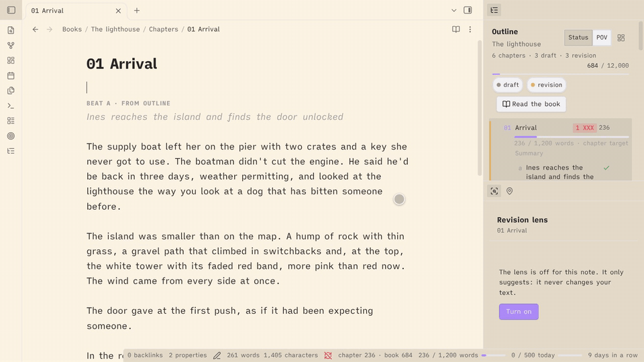644x362 pixels.
Task: Click 'BEAT A · FROM OUTLINE' label in editor
Action: click(x=128, y=103)
